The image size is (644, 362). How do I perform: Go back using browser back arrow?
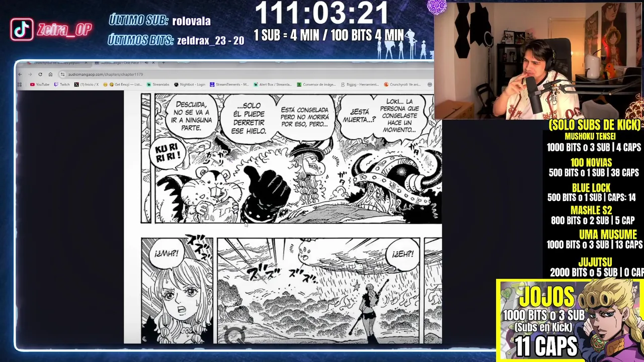[x=20, y=74]
